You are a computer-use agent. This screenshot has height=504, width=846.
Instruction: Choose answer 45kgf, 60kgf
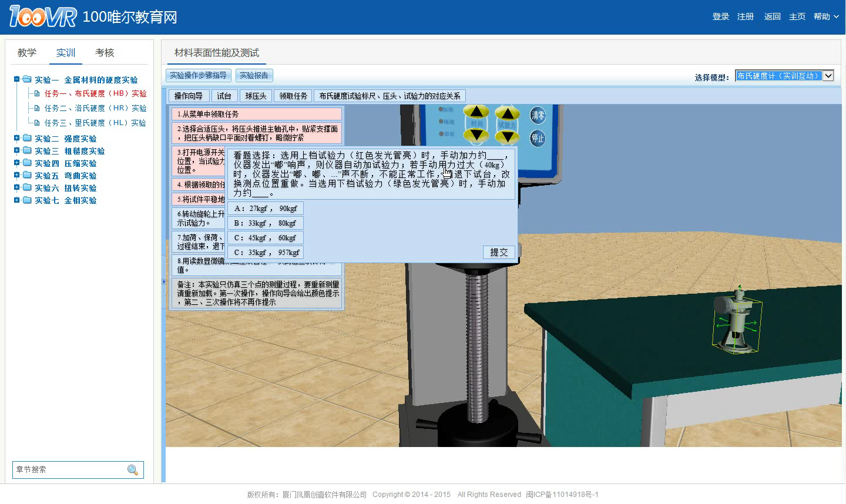(x=266, y=238)
